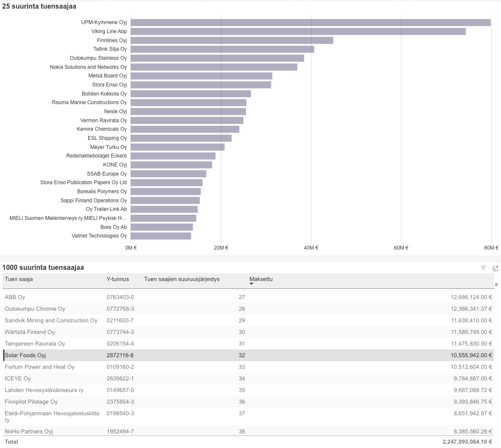The width and height of the screenshot is (501, 448).
Task: Select the MIELI Suomen Mielenterveys bar
Action: point(163,218)
